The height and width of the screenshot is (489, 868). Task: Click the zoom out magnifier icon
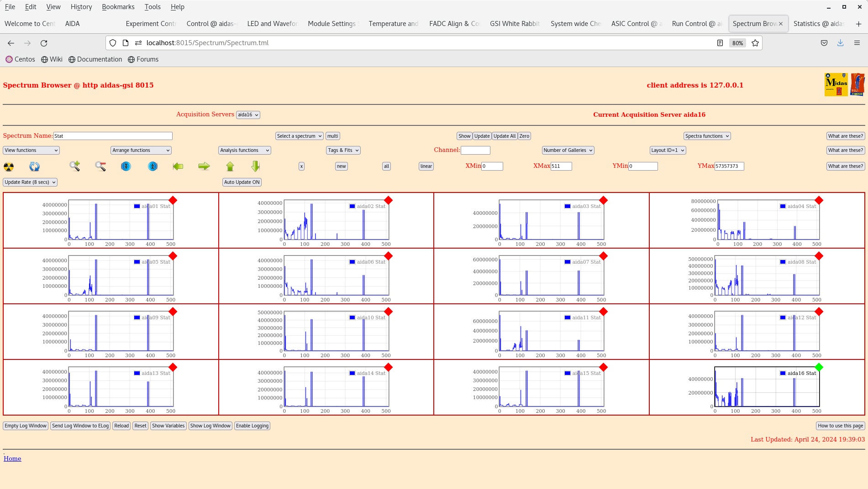point(100,166)
